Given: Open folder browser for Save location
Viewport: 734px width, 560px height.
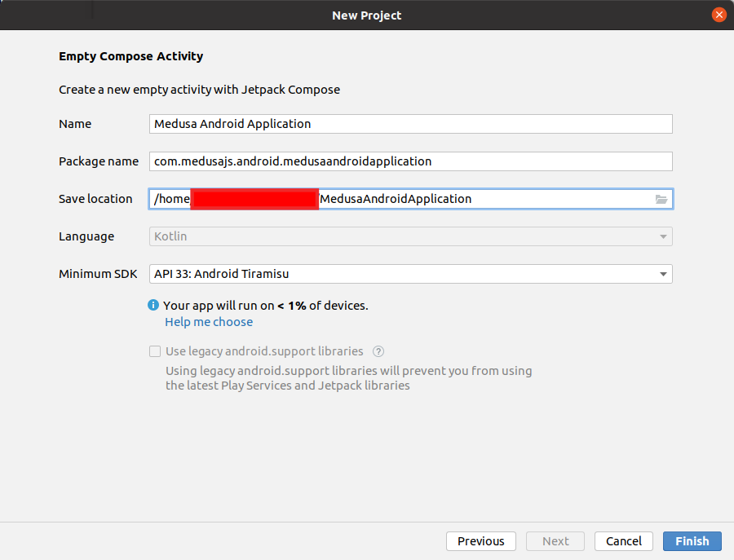Looking at the screenshot, I should point(661,199).
